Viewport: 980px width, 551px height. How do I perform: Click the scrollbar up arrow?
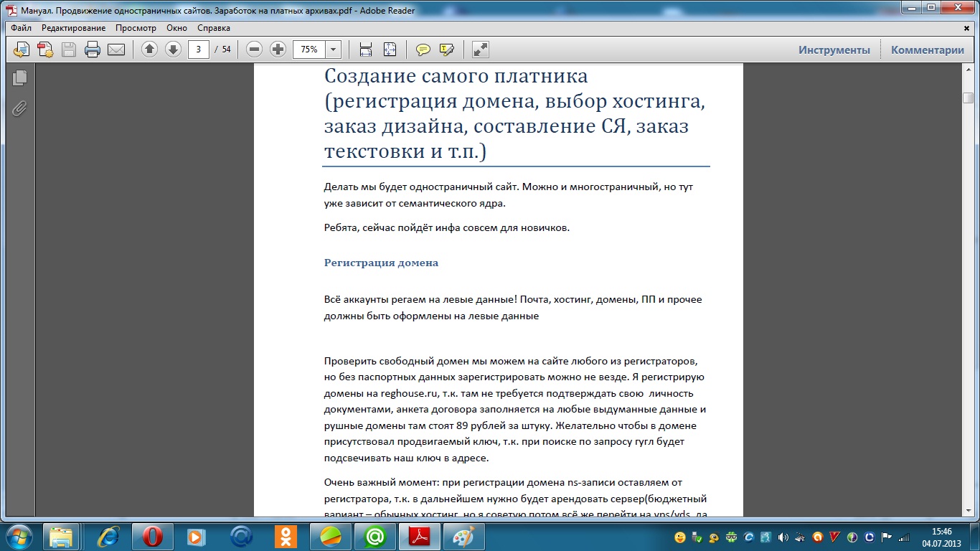pyautogui.click(x=968, y=70)
